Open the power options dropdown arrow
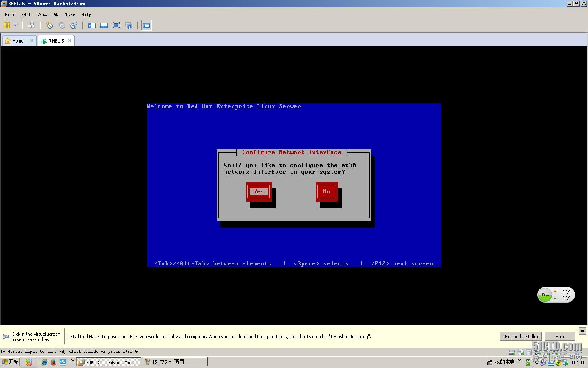The height and width of the screenshot is (368, 588). pyautogui.click(x=16, y=25)
